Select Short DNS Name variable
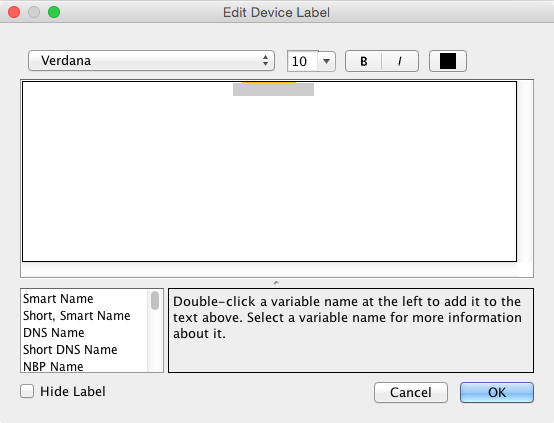 [x=70, y=349]
